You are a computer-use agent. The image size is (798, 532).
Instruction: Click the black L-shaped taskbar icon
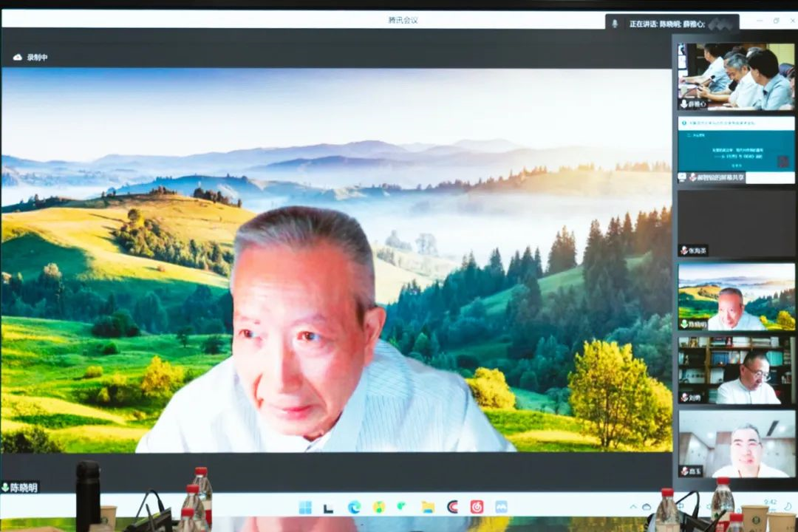pyautogui.click(x=330, y=507)
